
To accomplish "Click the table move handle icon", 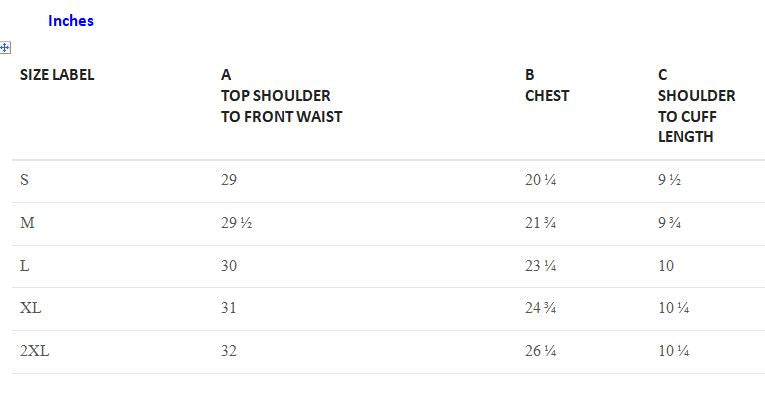I will coord(5,48).
